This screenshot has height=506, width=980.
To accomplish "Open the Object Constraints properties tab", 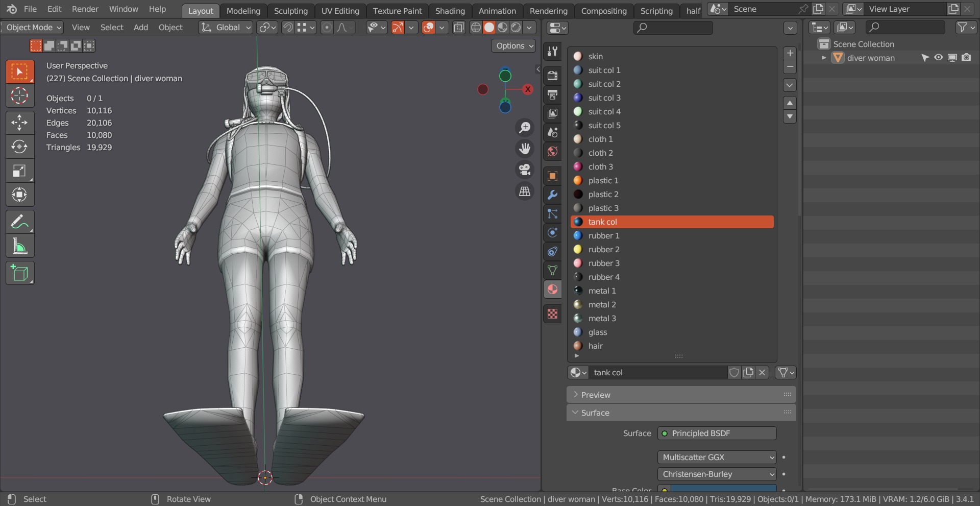I will pyautogui.click(x=552, y=251).
